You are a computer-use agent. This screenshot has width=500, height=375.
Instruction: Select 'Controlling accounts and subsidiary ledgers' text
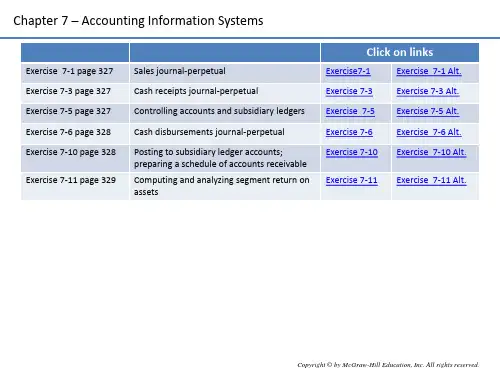coord(219,111)
